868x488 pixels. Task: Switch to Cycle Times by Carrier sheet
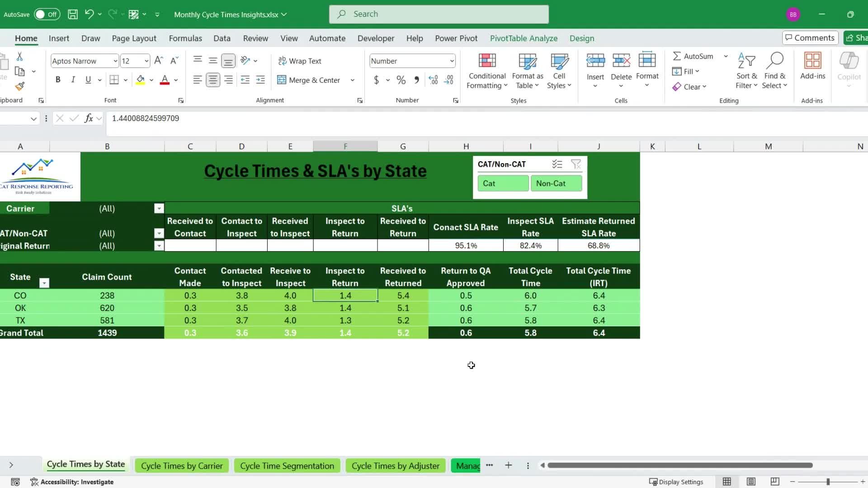coord(182,466)
